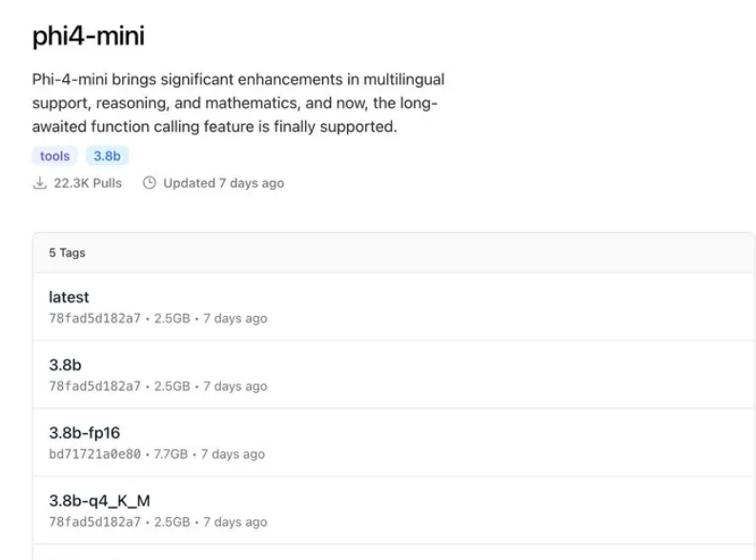Viewport: 756px width, 560px height.
Task: Click the Phi-4-mini description paragraph
Action: pos(238,103)
